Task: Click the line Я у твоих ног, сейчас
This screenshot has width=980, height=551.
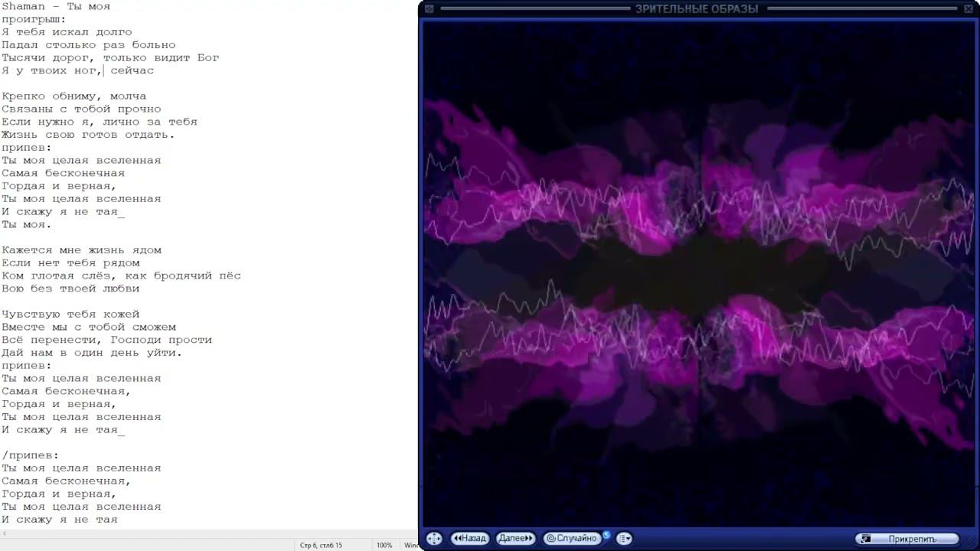Action: (x=77, y=70)
